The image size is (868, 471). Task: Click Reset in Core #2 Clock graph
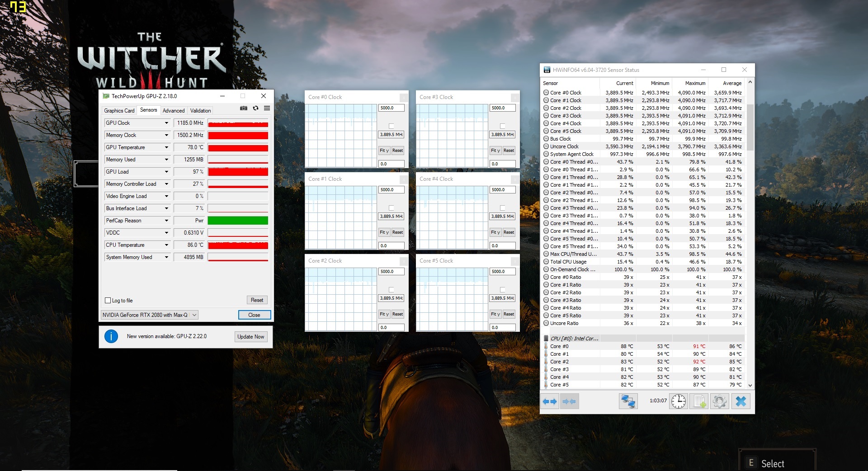click(x=397, y=314)
